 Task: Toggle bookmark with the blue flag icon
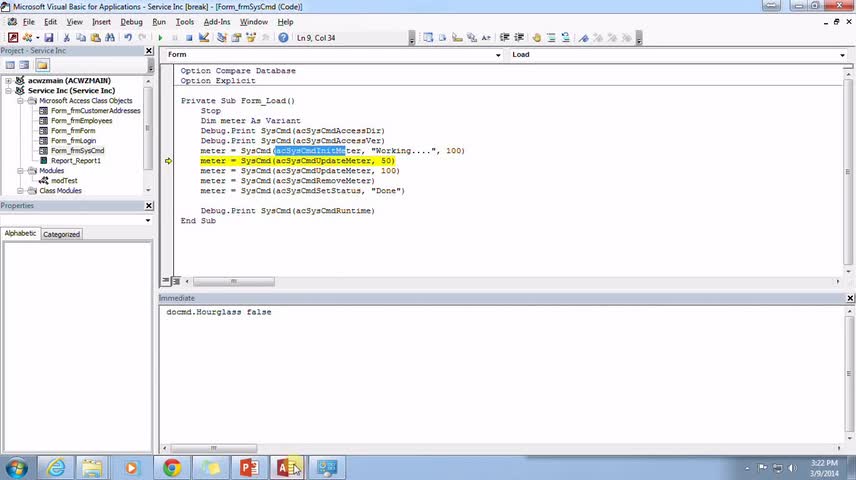pos(584,38)
